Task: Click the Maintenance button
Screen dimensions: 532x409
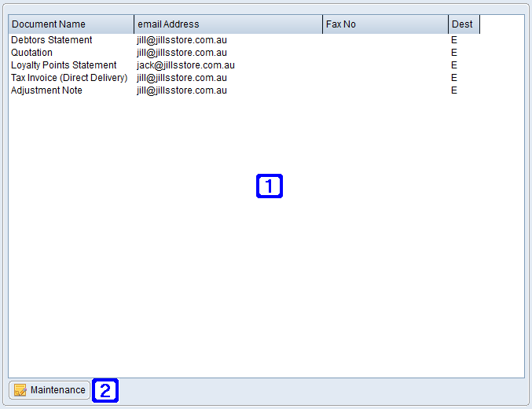Action: (x=50, y=389)
